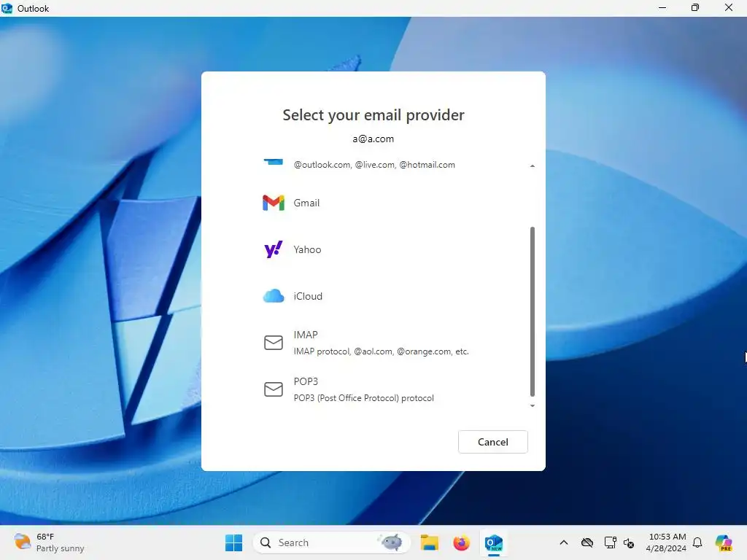The image size is (747, 560).
Task: Click the scroll up arrow in provider list
Action: click(532, 166)
